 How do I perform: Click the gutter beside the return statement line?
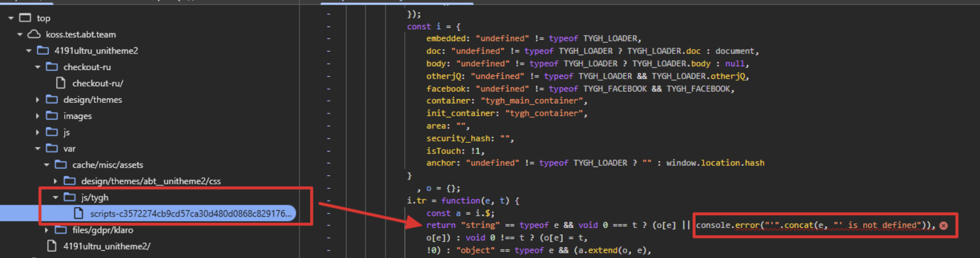(x=328, y=225)
